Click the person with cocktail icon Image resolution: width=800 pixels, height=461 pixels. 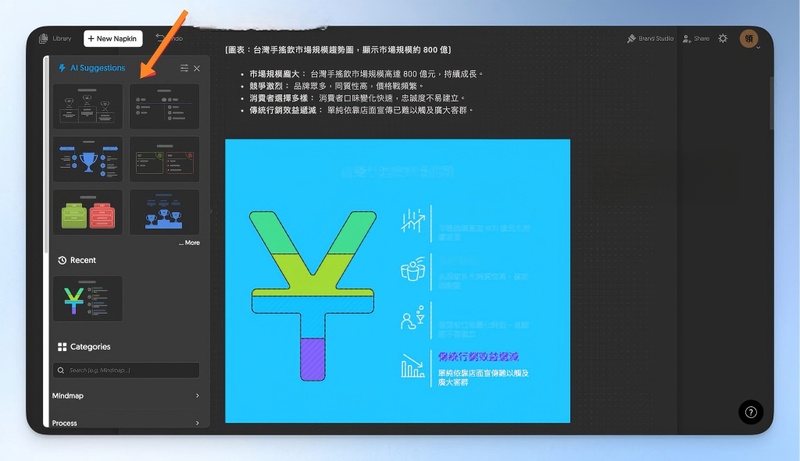[x=413, y=318]
